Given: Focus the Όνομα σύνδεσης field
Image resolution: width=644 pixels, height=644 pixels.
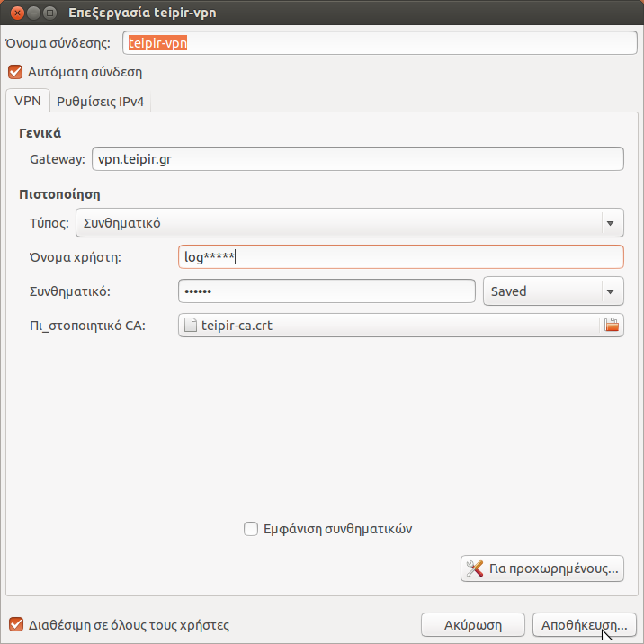Looking at the screenshot, I should point(380,42).
